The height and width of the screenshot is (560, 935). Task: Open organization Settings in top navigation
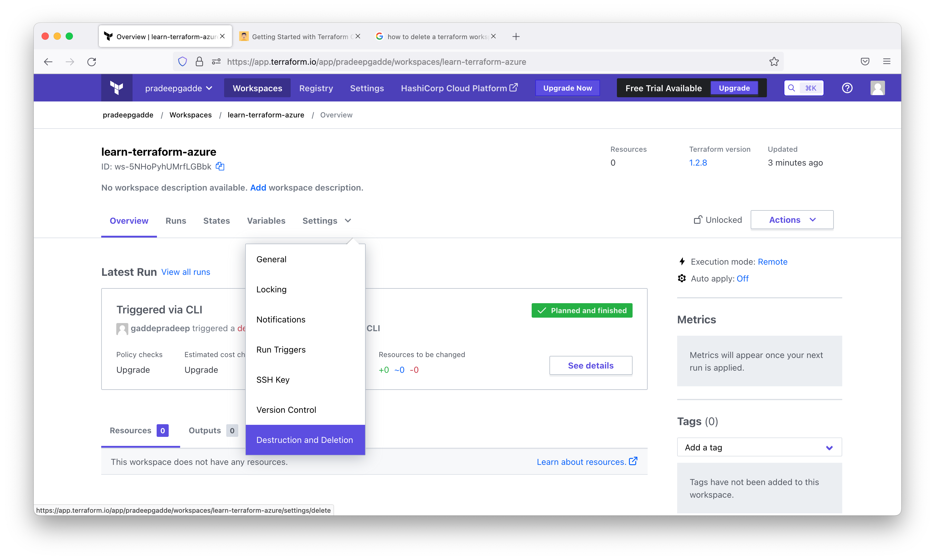[367, 88]
